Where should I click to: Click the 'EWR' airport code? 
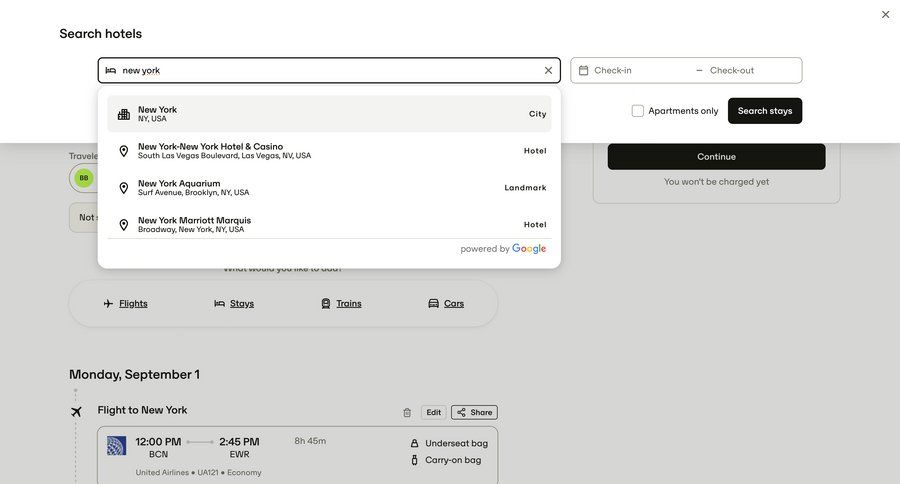[239, 454]
